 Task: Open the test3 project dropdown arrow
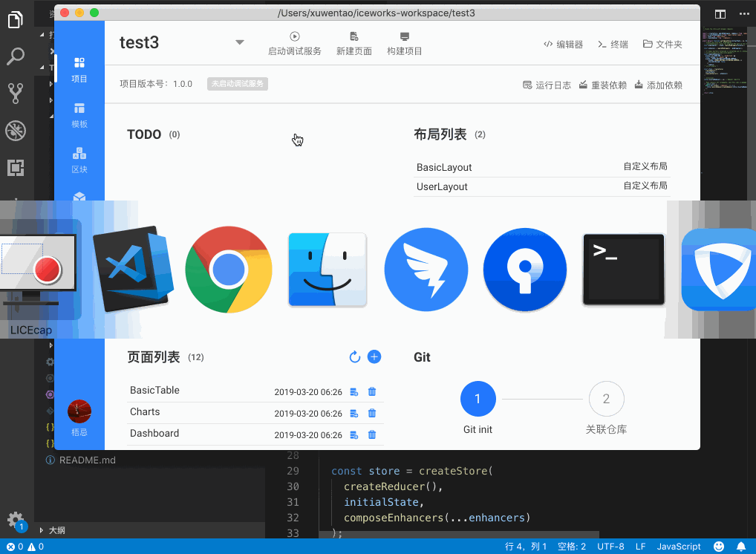[239, 42]
